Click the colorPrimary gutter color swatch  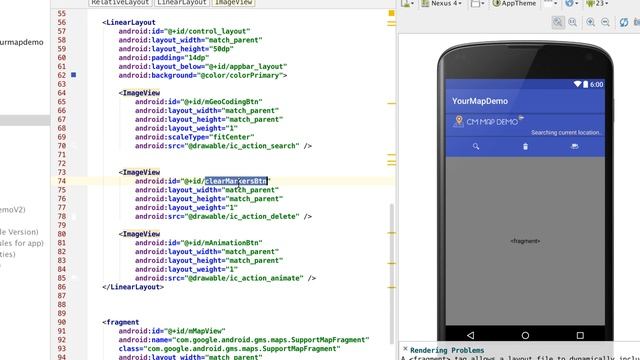point(73,75)
